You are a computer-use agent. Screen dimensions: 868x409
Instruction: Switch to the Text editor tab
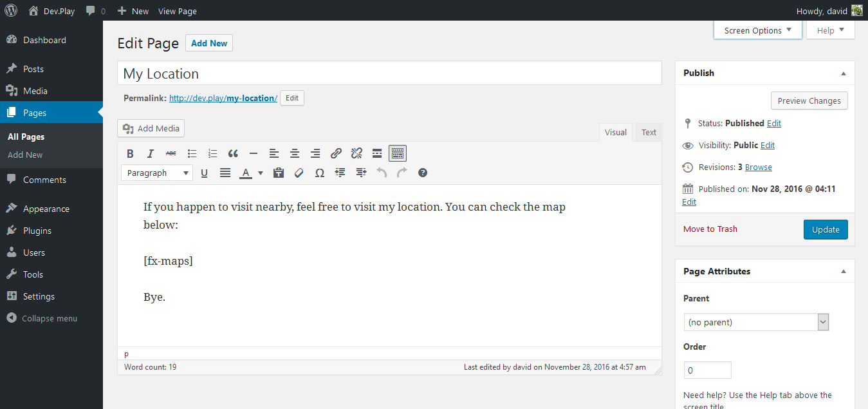[649, 132]
